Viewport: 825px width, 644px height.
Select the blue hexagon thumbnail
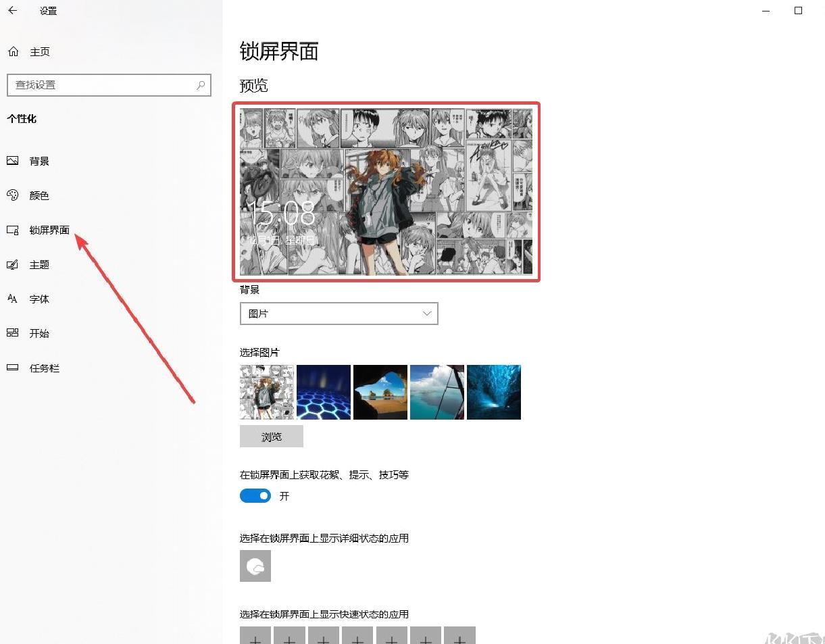(324, 392)
